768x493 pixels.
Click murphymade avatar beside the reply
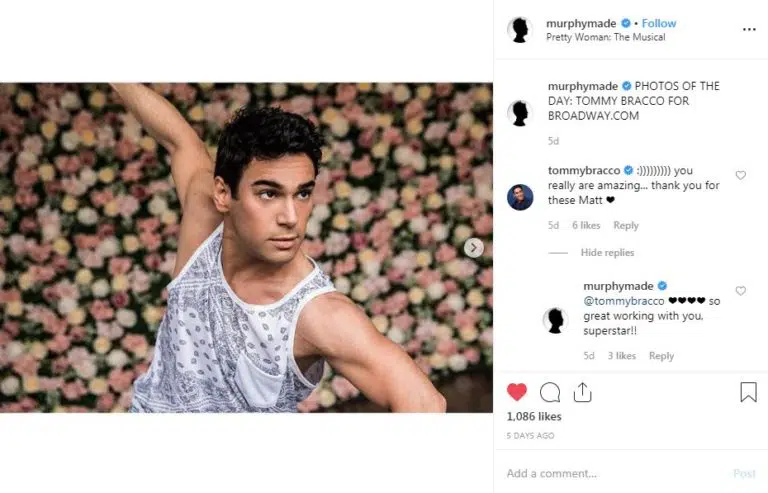click(x=555, y=320)
